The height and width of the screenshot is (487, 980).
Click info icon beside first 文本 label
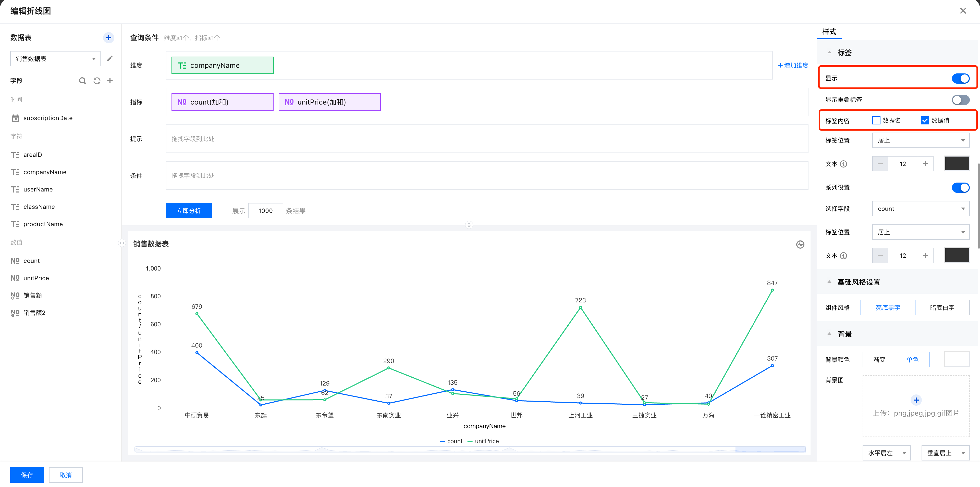pyautogui.click(x=843, y=164)
